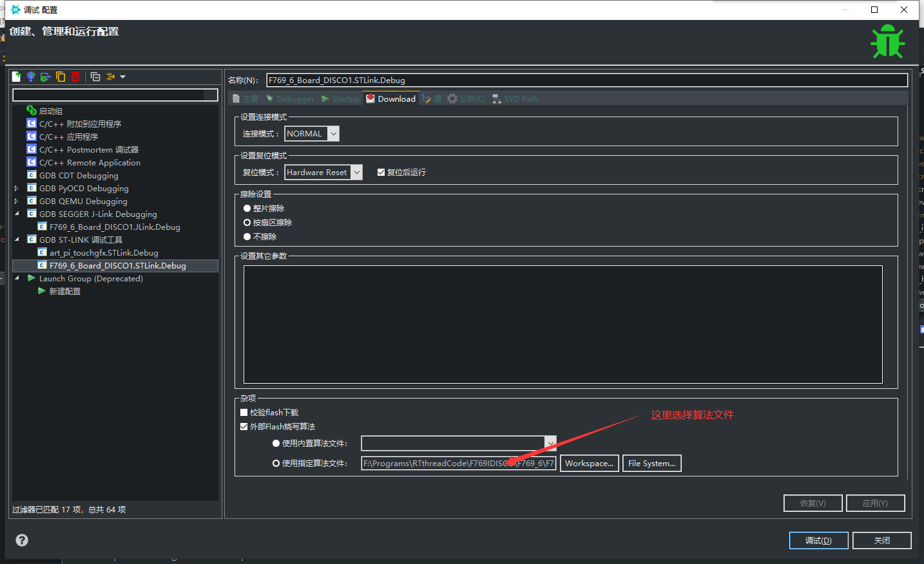This screenshot has width=924, height=564.
Task: Create a new launch configuration
Action: 15,76
